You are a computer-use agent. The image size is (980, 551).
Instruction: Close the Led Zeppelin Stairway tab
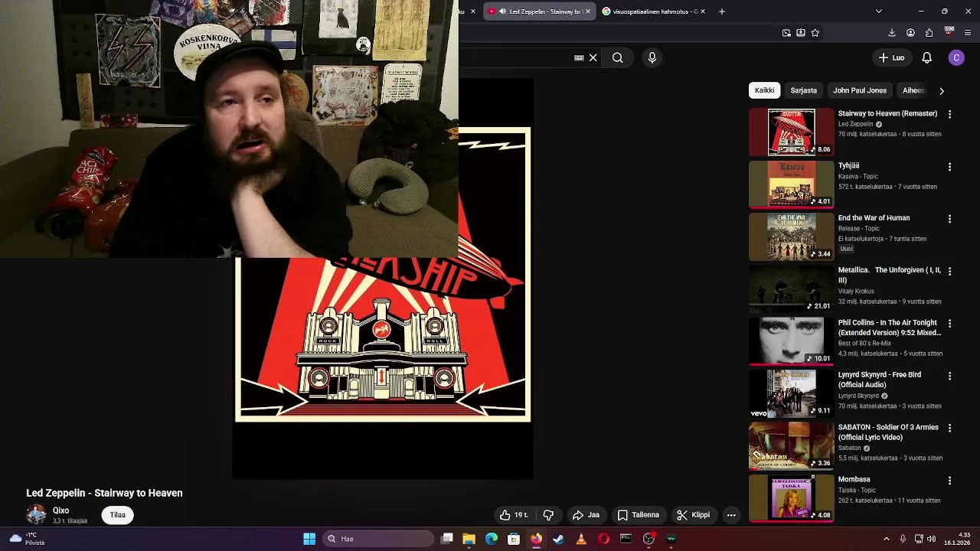[x=588, y=11]
